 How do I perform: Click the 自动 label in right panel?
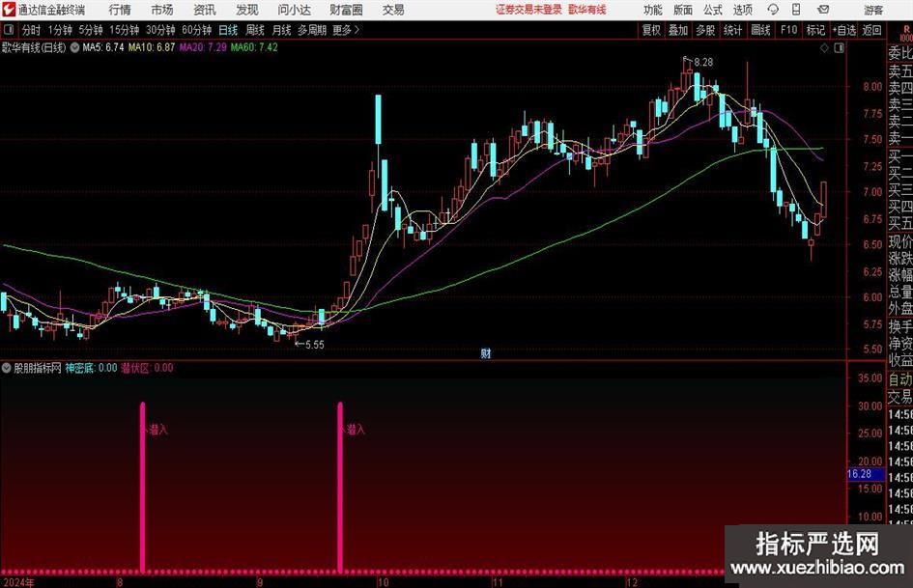tap(900, 379)
